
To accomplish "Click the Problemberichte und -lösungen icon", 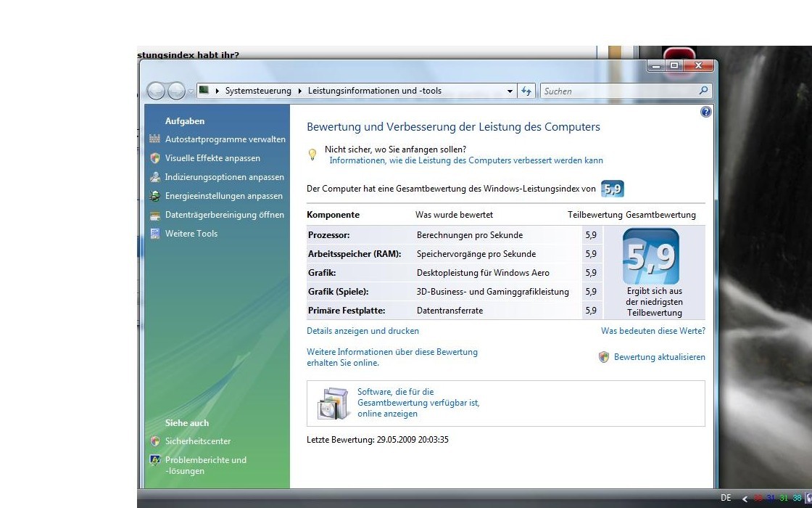I will click(155, 460).
